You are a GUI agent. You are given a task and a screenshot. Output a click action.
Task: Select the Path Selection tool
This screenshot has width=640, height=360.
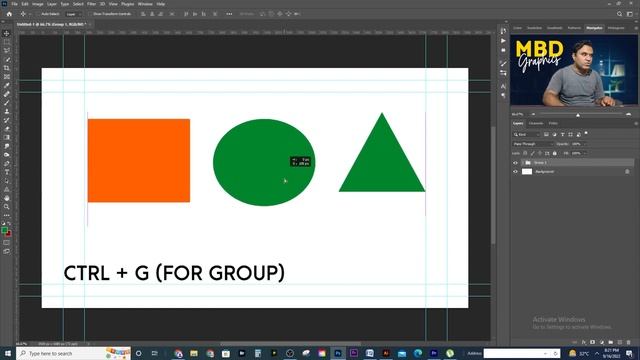(7, 180)
